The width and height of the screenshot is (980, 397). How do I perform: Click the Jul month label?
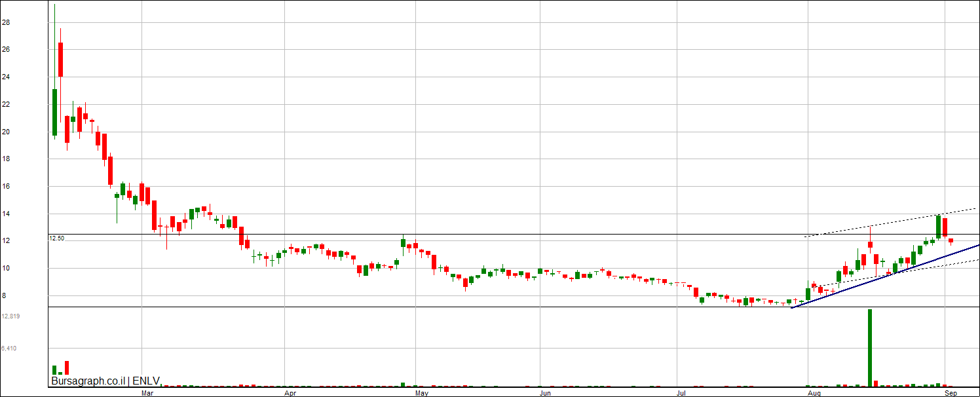click(681, 394)
